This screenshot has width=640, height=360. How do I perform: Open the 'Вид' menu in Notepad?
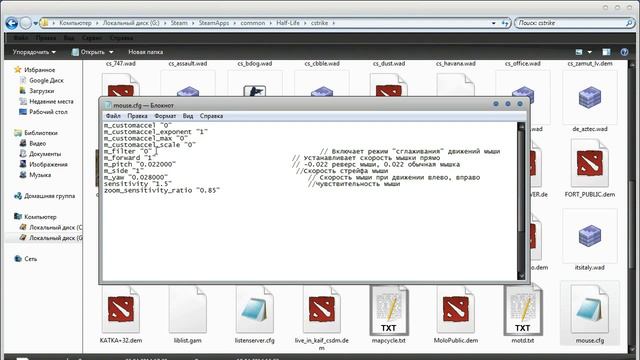(188, 116)
